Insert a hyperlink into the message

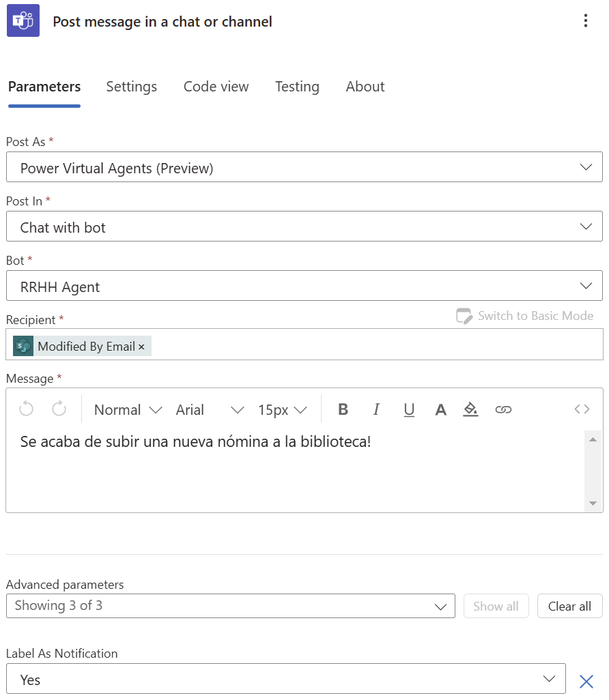point(504,409)
